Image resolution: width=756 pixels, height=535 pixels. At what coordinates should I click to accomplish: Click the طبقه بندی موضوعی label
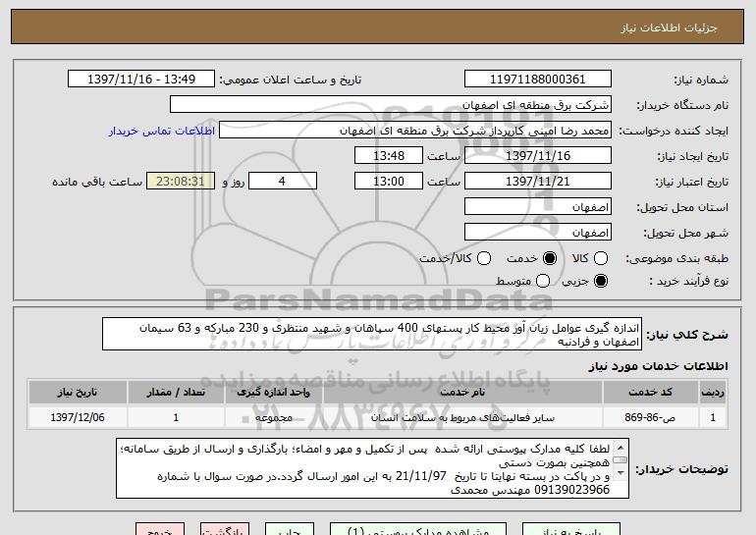click(676, 259)
